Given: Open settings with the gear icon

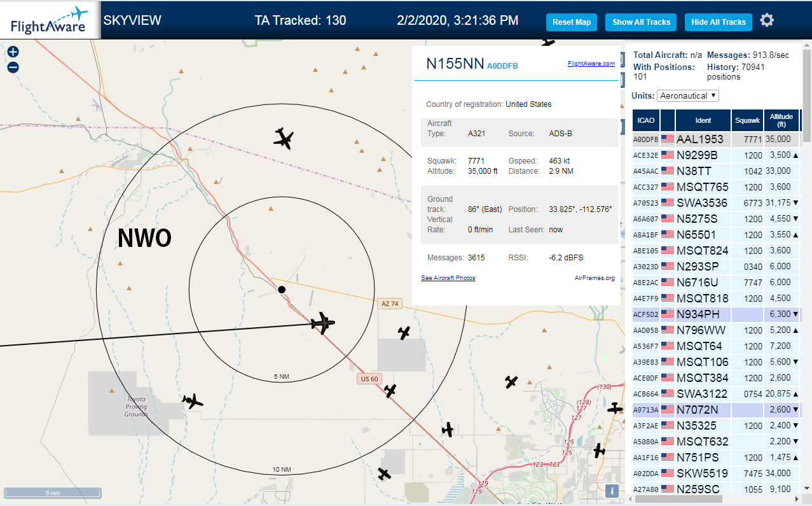Looking at the screenshot, I should 767,20.
